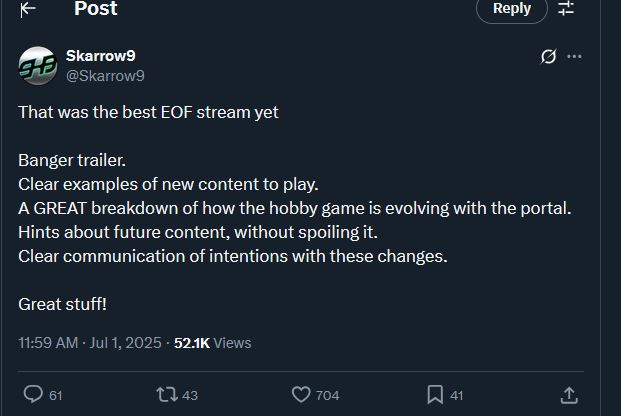621x416 pixels.
Task: Open Skarrow9's profile avatar picture
Action: pyautogui.click(x=38, y=66)
